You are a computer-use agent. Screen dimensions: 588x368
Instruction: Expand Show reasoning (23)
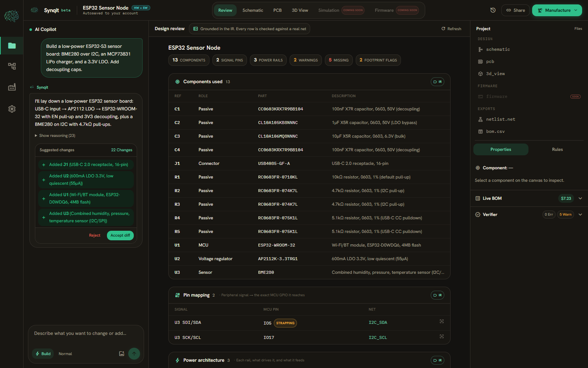click(55, 135)
